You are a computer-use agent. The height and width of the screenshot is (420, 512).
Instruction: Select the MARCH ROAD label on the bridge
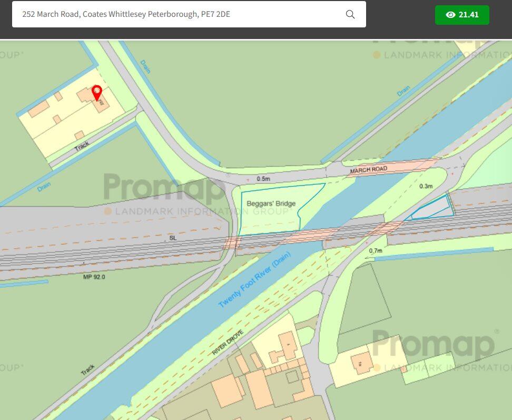tap(369, 170)
